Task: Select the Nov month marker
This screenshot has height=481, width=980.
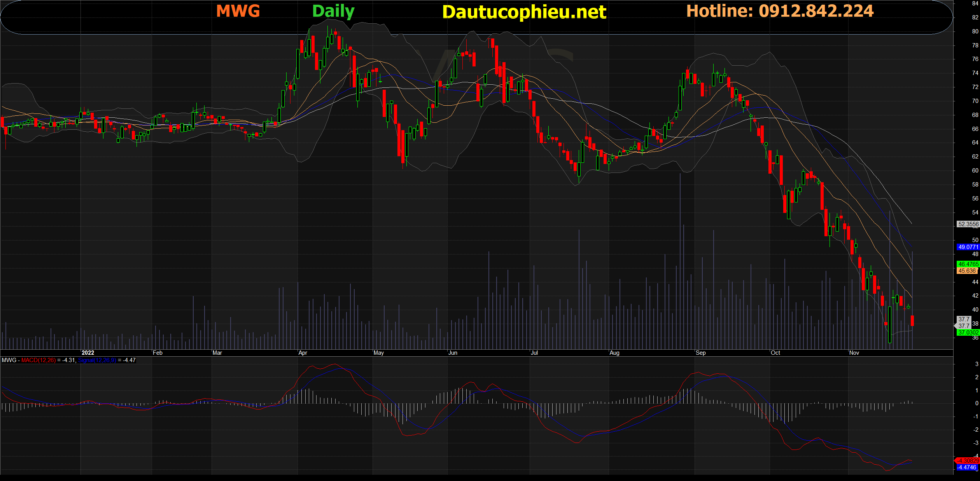Action: click(x=854, y=353)
